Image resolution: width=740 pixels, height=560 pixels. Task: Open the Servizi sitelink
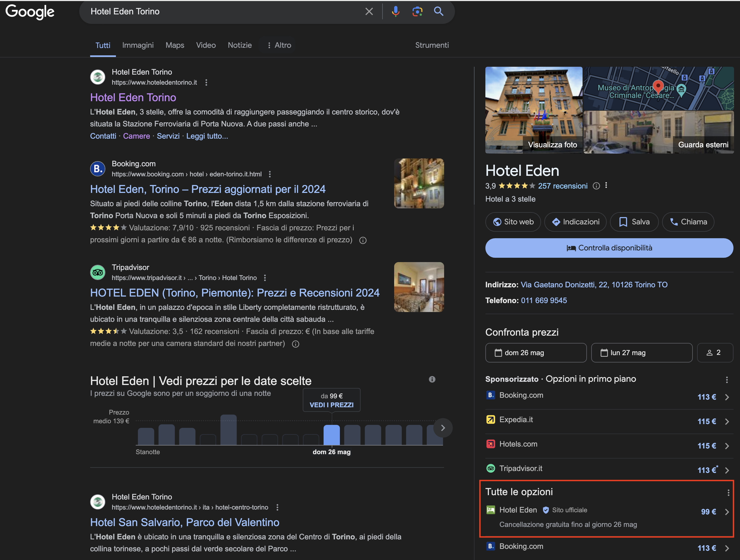tap(168, 136)
